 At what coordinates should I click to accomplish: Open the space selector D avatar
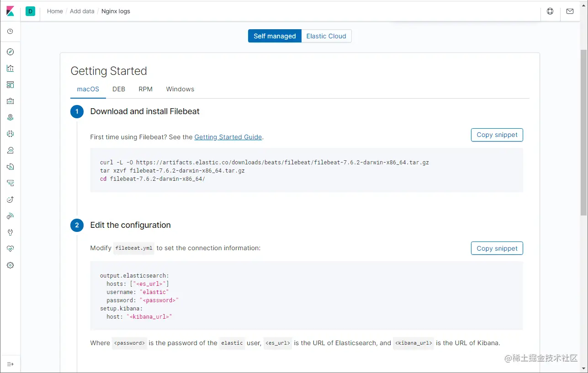[x=31, y=11]
